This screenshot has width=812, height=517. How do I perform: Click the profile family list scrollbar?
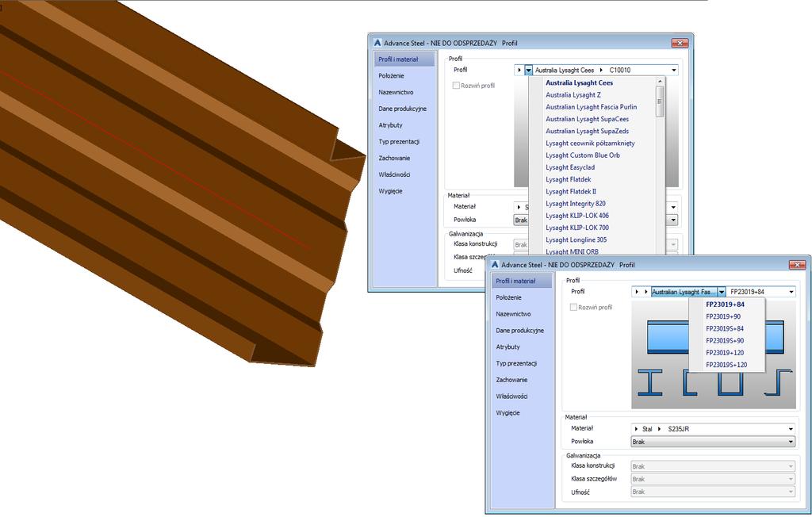point(659,101)
